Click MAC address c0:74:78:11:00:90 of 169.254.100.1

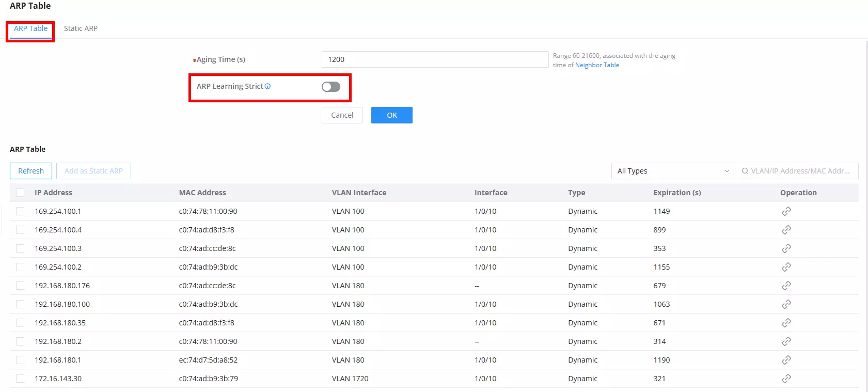pos(208,211)
